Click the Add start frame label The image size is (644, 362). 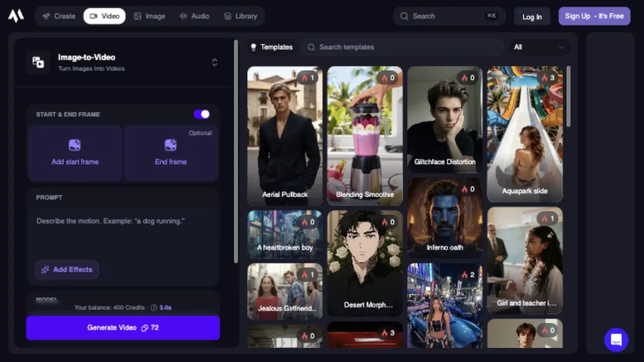(75, 162)
